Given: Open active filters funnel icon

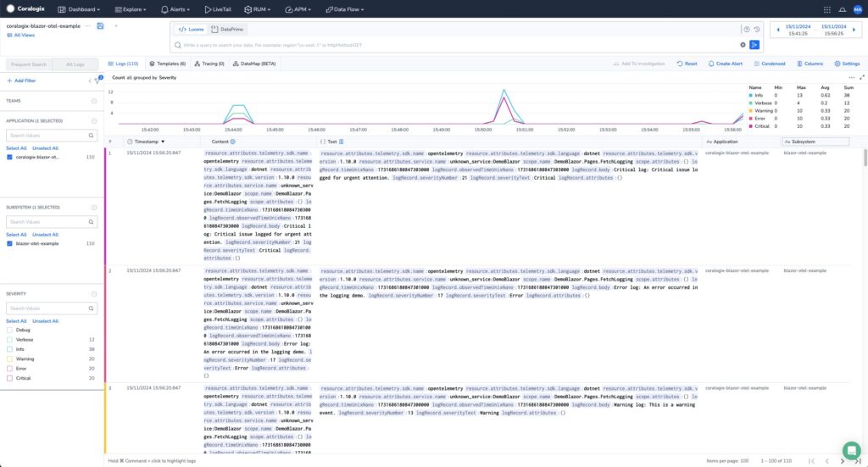Looking at the screenshot, I should click(x=97, y=81).
